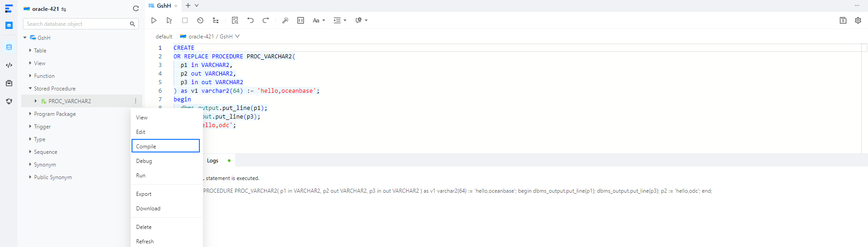Screen dimensions: 868x247
Task: Collapse the Stored Procedure node
Action: [x=30, y=89]
